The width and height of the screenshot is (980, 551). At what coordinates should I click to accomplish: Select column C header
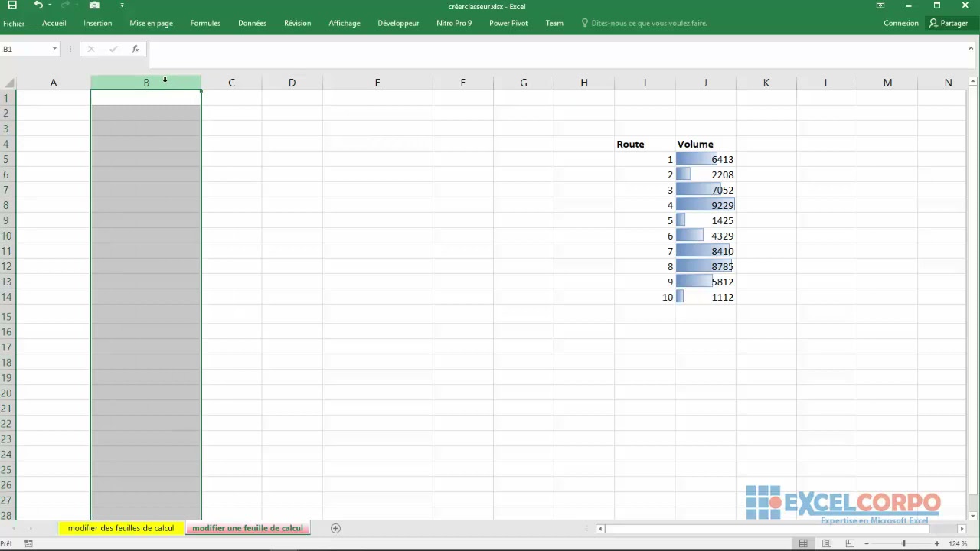[231, 83]
